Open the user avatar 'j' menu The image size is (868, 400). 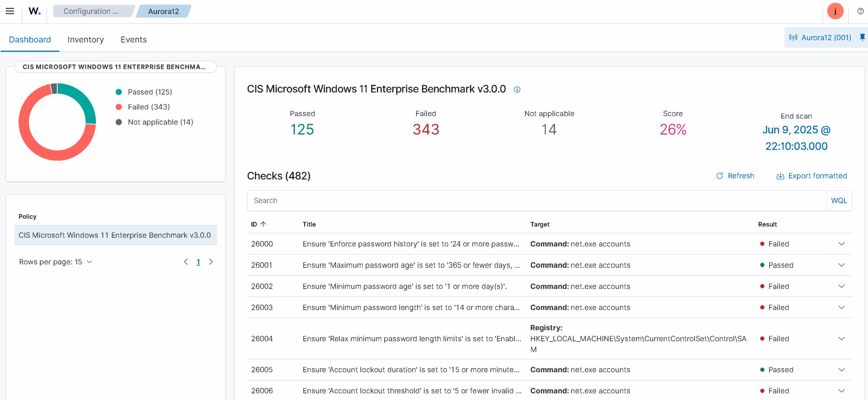[835, 11]
